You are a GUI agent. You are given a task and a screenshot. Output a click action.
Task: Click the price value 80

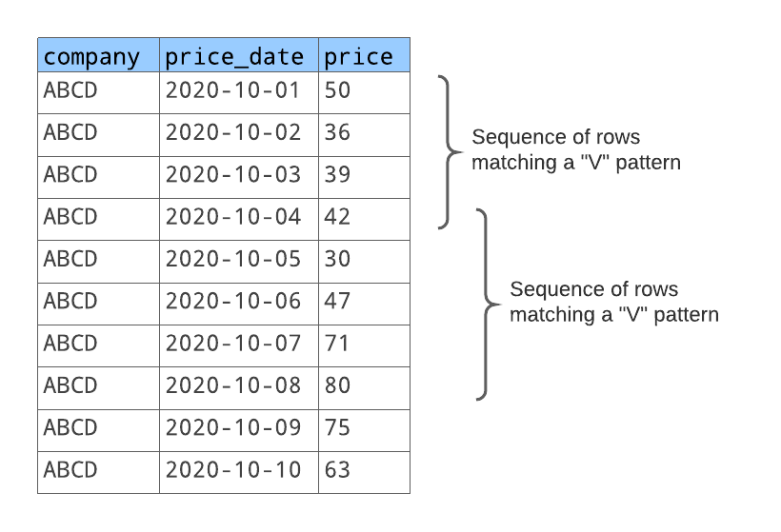tap(337, 385)
